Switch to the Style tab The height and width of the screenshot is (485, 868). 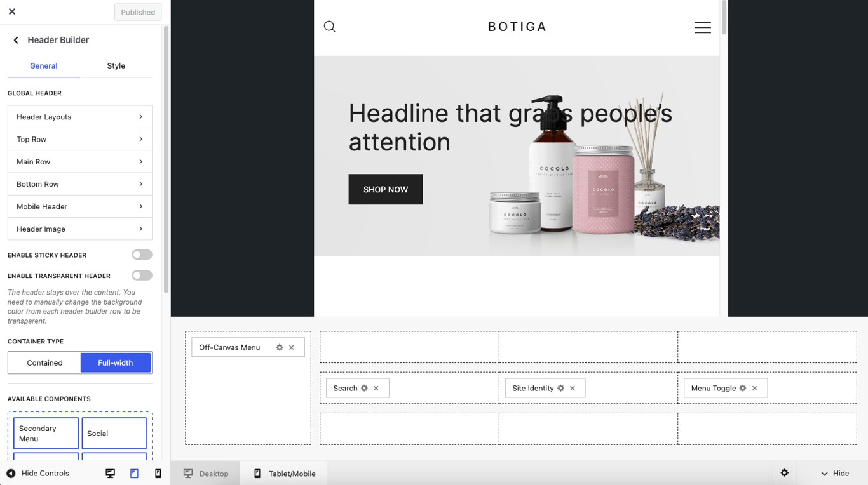click(116, 65)
